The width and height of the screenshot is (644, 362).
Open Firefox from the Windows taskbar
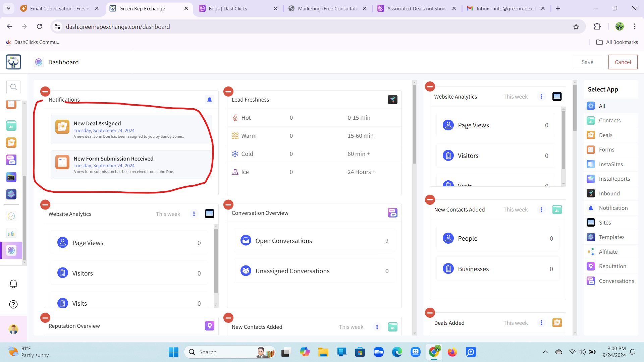(x=452, y=352)
